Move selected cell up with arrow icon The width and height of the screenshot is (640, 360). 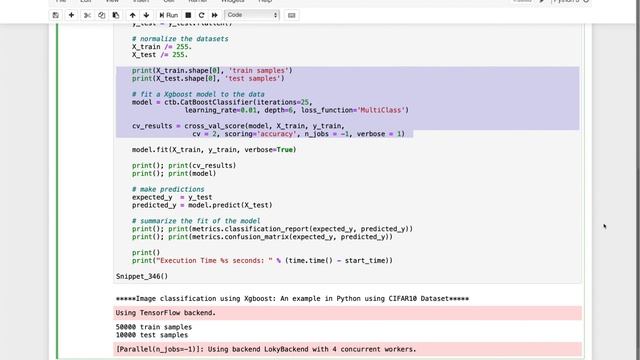(x=132, y=15)
